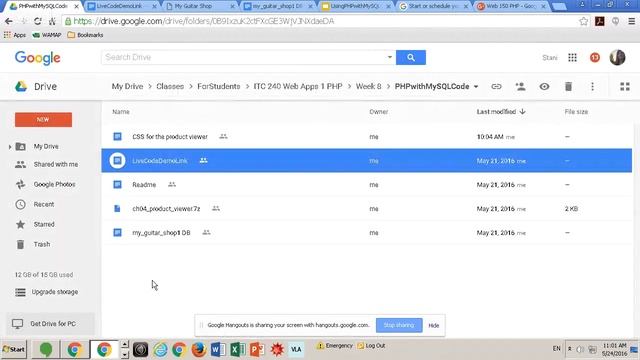Open WAMAP bookmark
This screenshot has width=640, height=360.
pyautogui.click(x=47, y=35)
